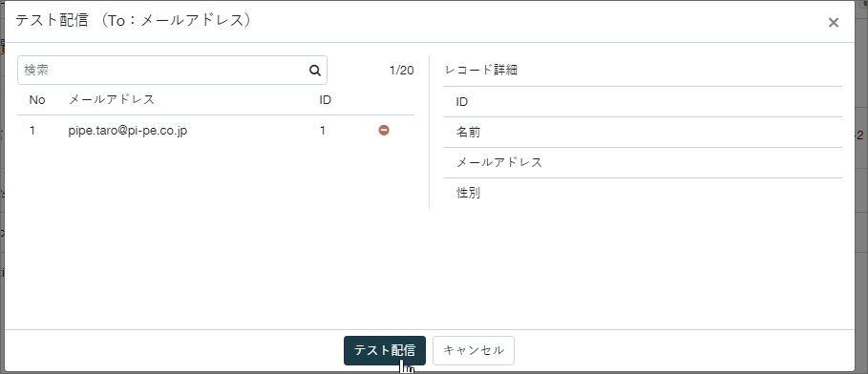The width and height of the screenshot is (868, 374).
Task: Click the ID row in レコード詳細
Action: 643,102
